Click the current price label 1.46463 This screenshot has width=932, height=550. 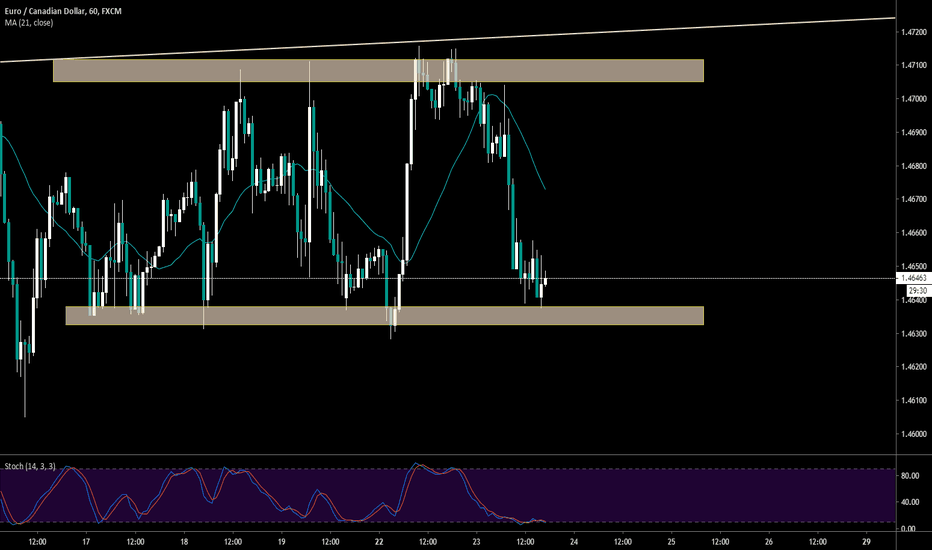click(914, 278)
